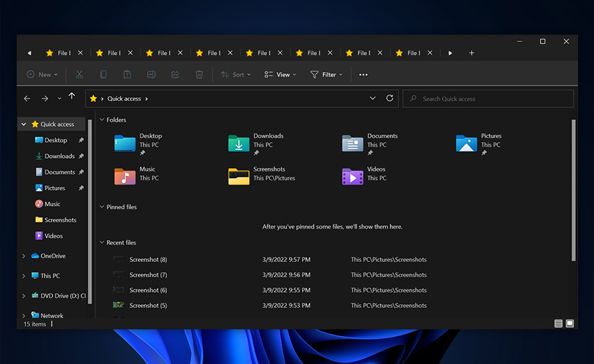Expand the This PC tree node
Screen dimensions: 594x364
coord(24,276)
